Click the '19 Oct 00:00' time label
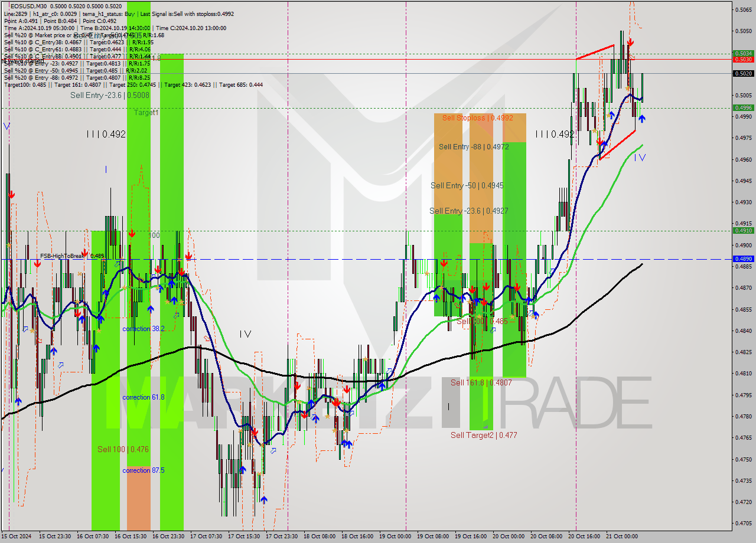 click(x=396, y=537)
